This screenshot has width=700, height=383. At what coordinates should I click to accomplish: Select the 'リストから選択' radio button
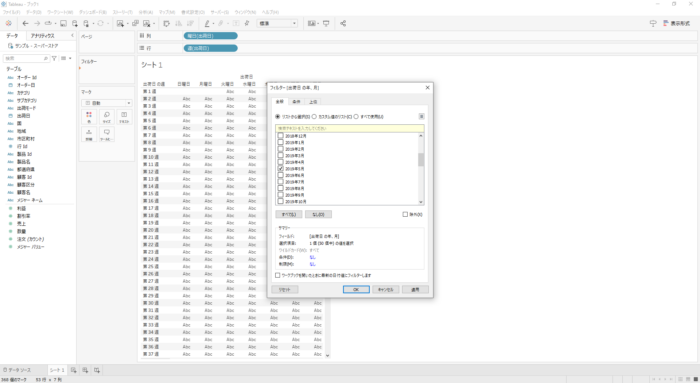[x=278, y=117]
